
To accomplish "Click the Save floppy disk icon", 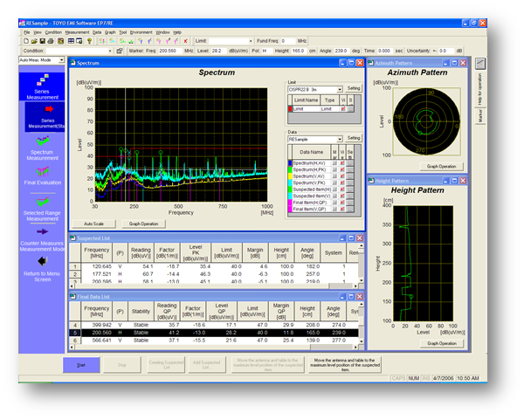I will [43, 41].
